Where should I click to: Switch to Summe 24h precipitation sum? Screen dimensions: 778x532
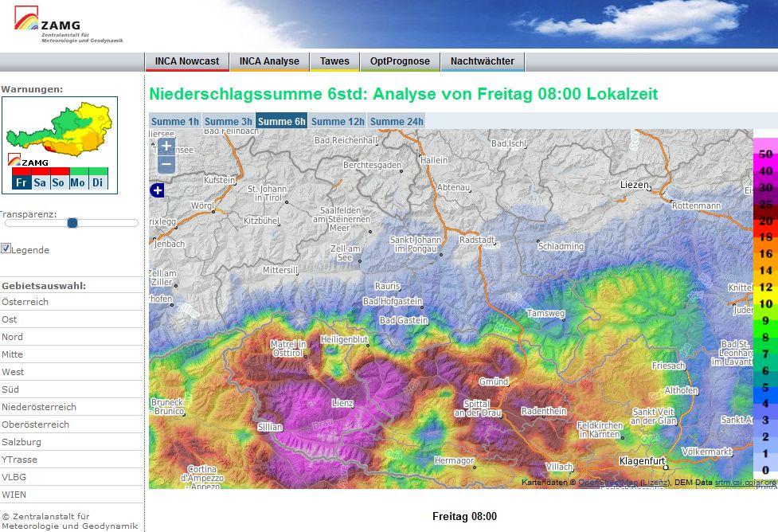pos(397,122)
